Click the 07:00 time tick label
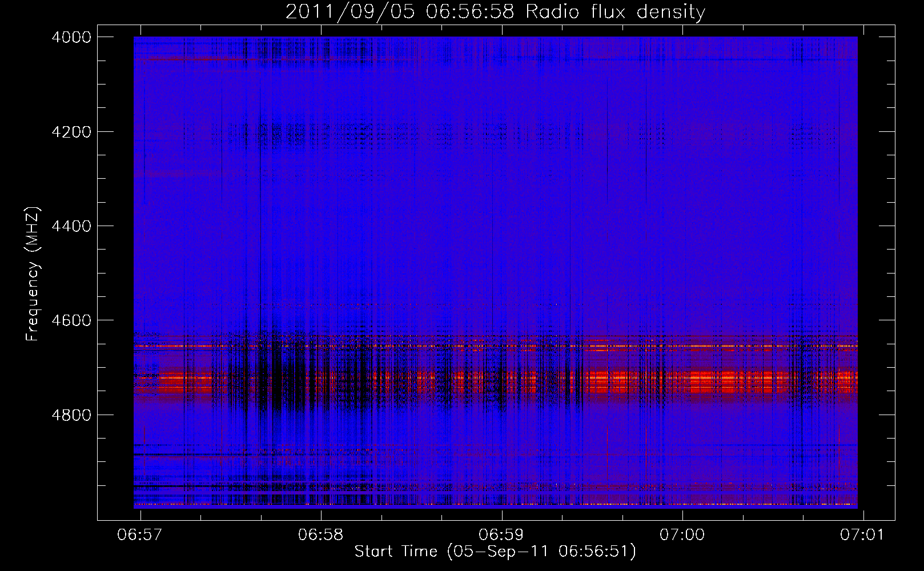 [x=682, y=534]
